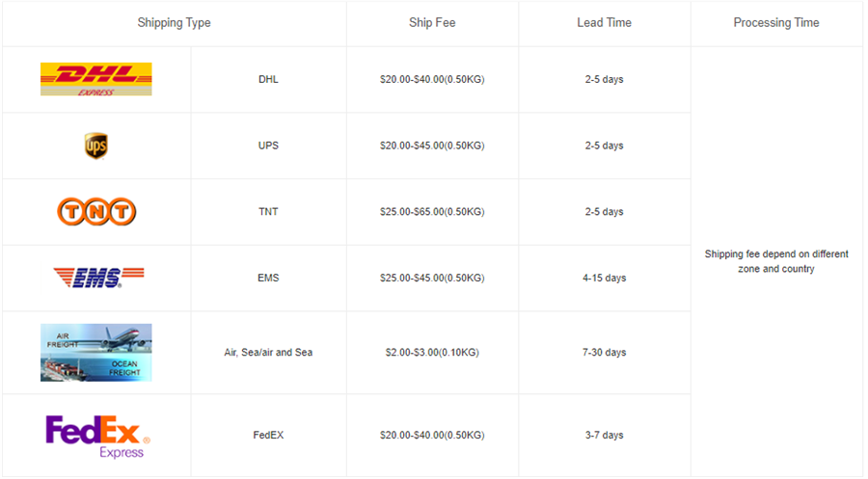
Task: Click EMS lead time 4-15 days
Action: [x=604, y=278]
